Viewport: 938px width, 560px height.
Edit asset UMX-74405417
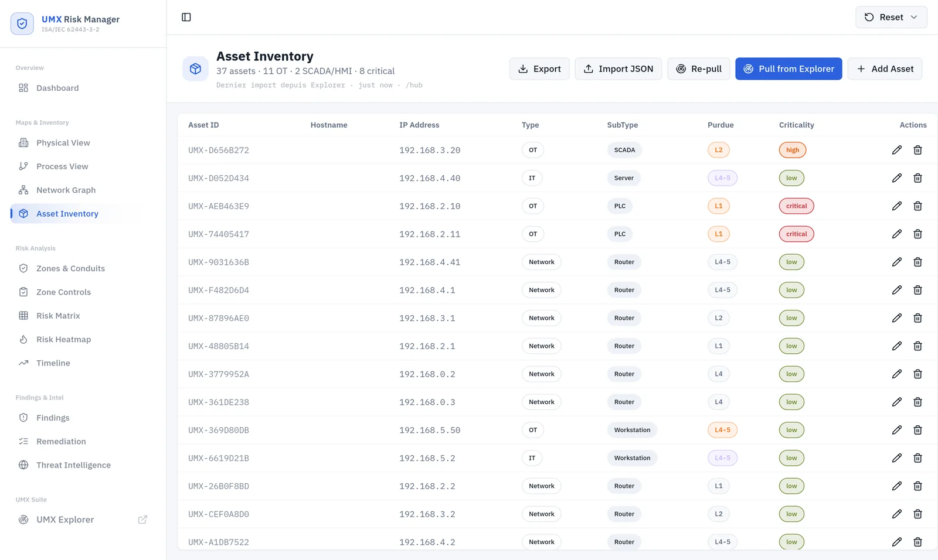[897, 234]
